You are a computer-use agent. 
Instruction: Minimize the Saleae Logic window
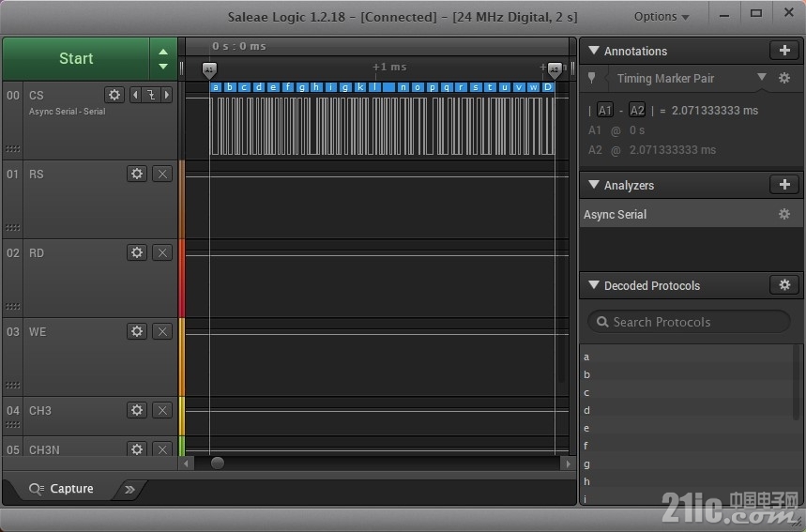724,15
